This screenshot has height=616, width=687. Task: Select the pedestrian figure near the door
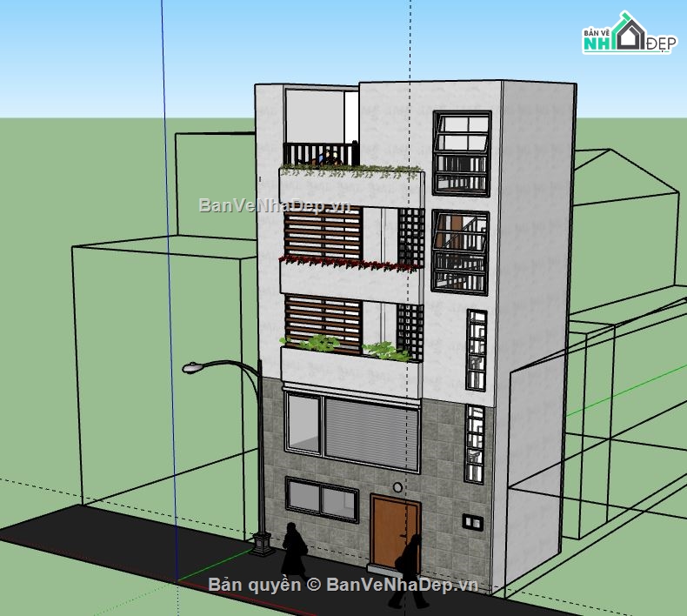410,564
